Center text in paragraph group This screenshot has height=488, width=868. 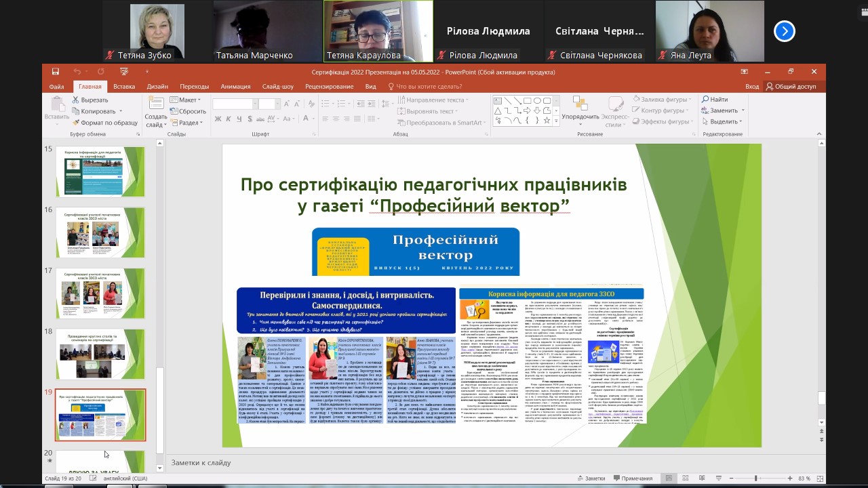pyautogui.click(x=336, y=119)
